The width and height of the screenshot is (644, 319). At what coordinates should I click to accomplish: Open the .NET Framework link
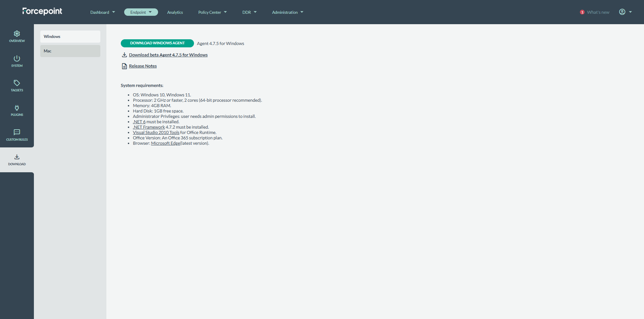pyautogui.click(x=149, y=127)
